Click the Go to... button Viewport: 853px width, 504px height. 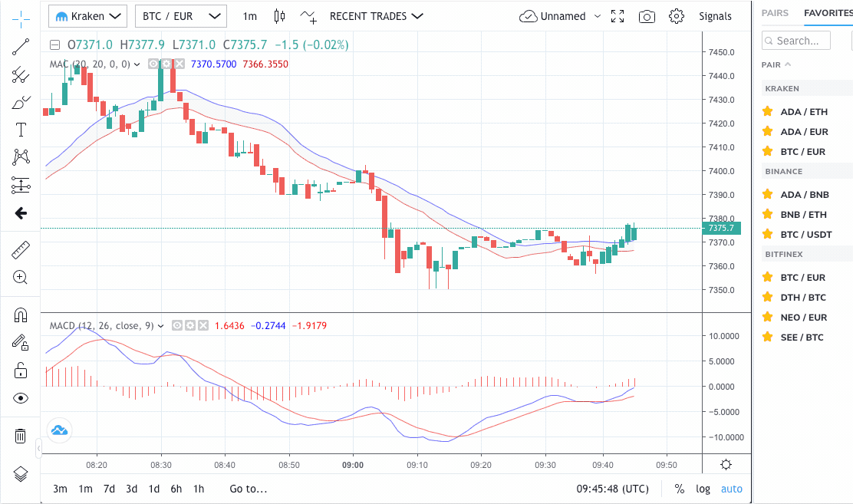coord(248,489)
